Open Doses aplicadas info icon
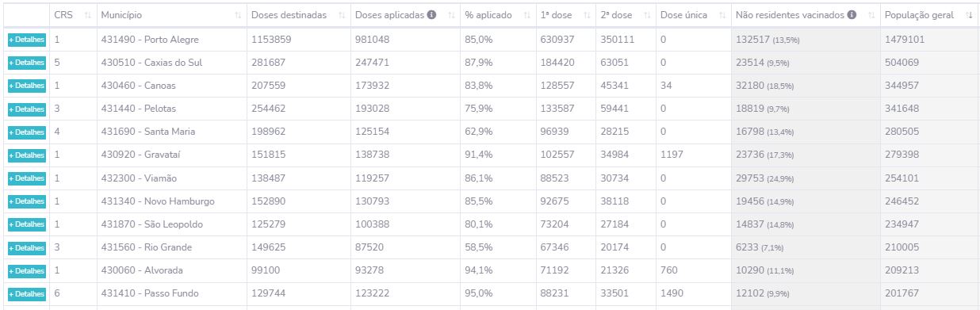Image resolution: width=980 pixels, height=310 pixels. 431,15
